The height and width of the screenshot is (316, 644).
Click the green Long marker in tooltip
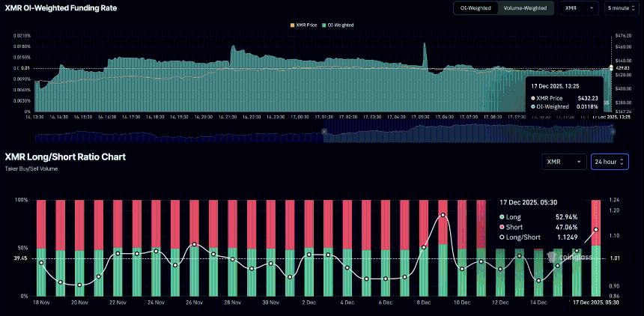(502, 216)
